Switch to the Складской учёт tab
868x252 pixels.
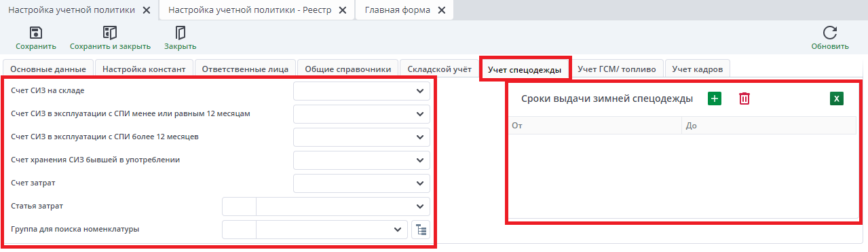tap(439, 69)
